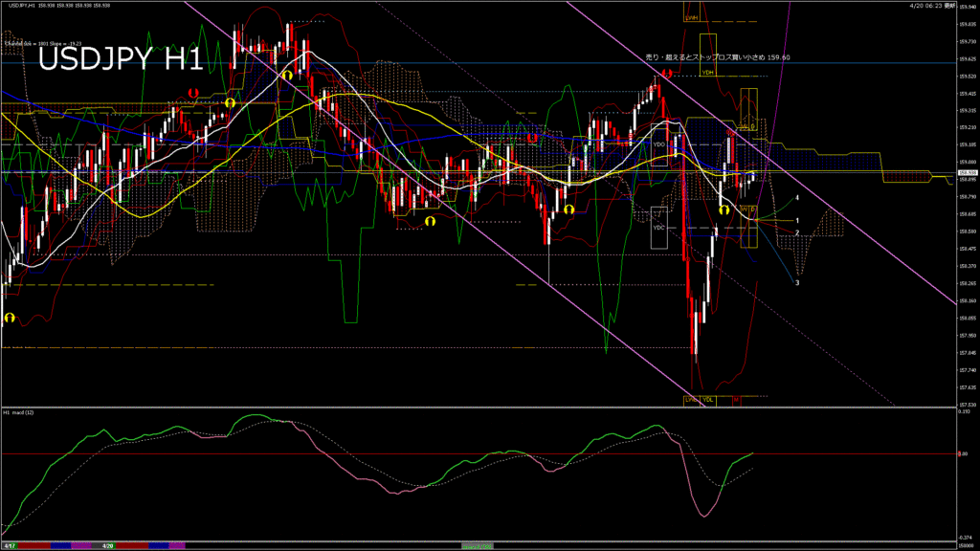This screenshot has width=980, height=551.
Task: Select the YDC level box marker
Action: point(658,229)
